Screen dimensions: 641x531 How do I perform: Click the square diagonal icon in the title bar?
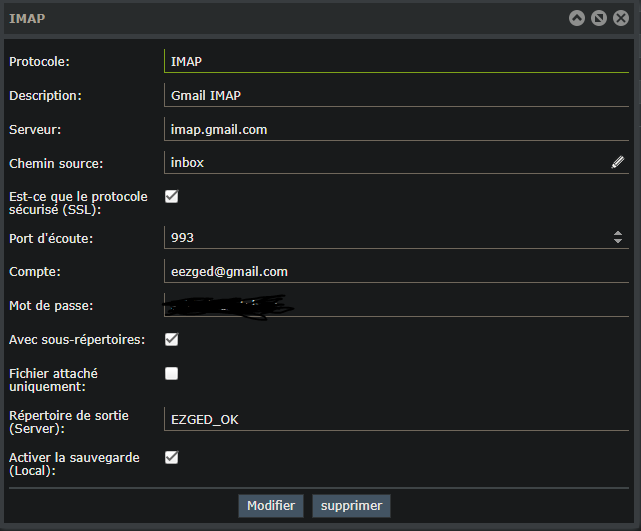pos(599,18)
